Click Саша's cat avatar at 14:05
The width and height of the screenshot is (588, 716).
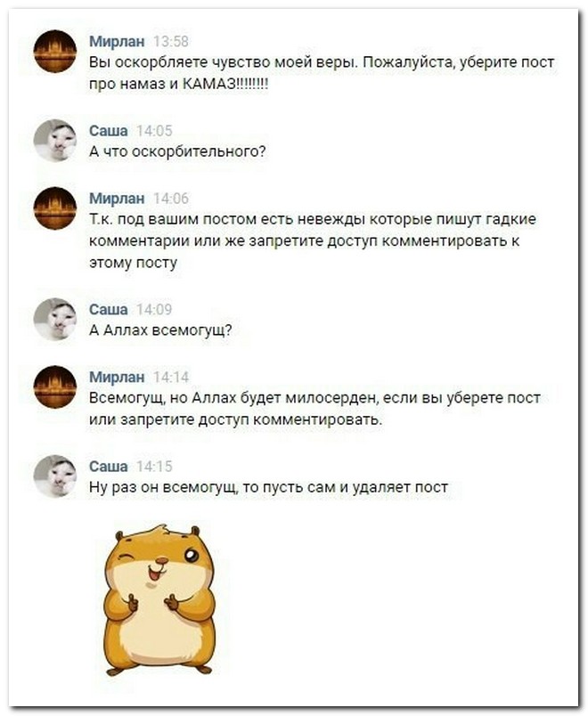click(55, 141)
